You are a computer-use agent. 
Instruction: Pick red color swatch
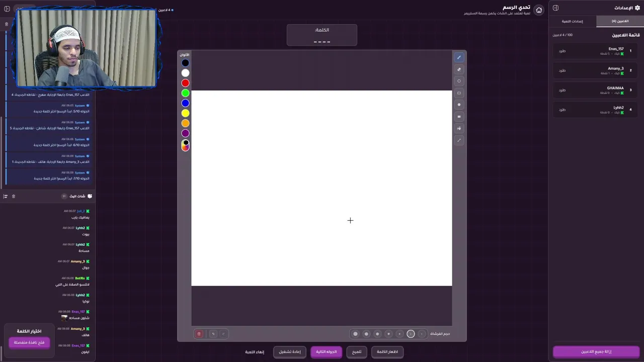186,83
